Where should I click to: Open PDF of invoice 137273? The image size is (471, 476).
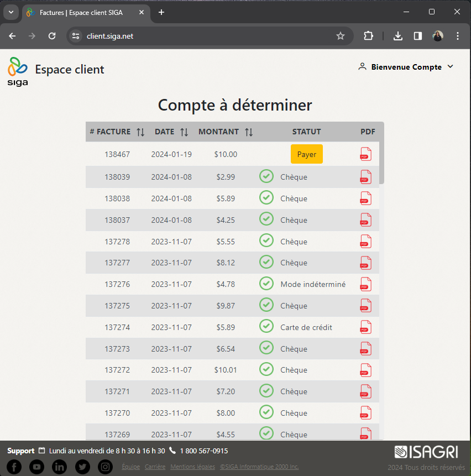(x=366, y=349)
